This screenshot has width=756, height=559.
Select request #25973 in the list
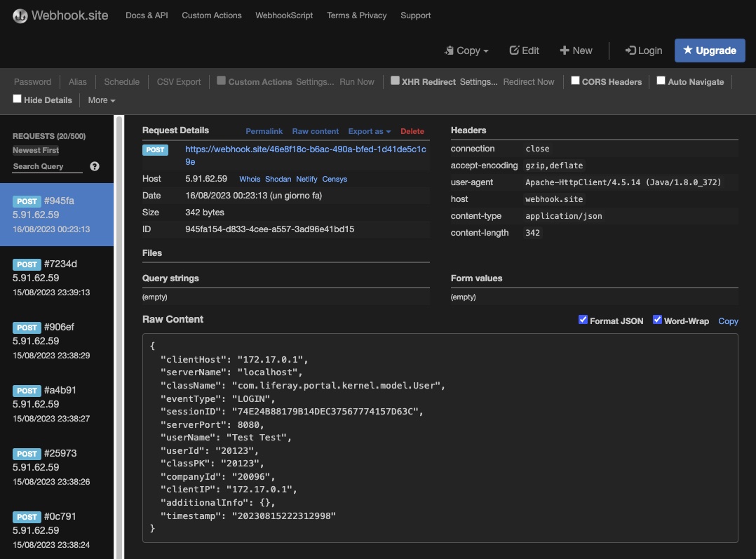(x=57, y=467)
